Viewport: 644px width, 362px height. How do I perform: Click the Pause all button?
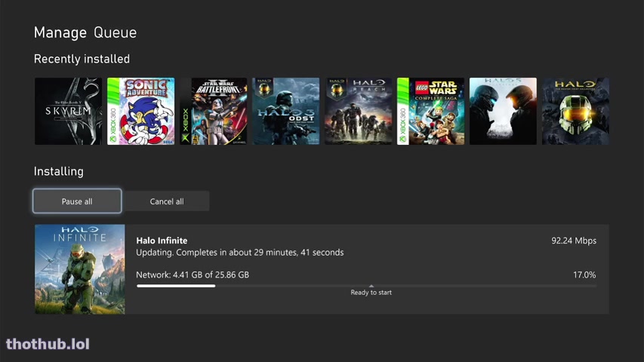click(x=77, y=201)
